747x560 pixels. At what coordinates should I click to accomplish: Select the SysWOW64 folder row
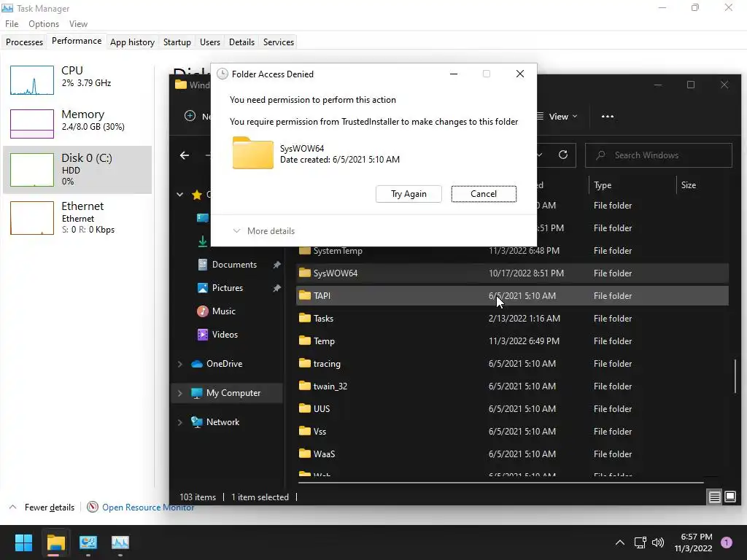[x=513, y=273]
